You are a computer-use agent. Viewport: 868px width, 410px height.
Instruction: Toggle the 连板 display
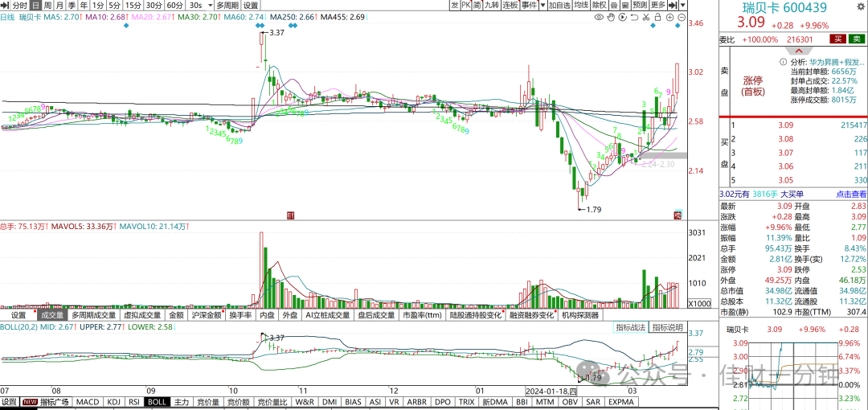point(510,5)
